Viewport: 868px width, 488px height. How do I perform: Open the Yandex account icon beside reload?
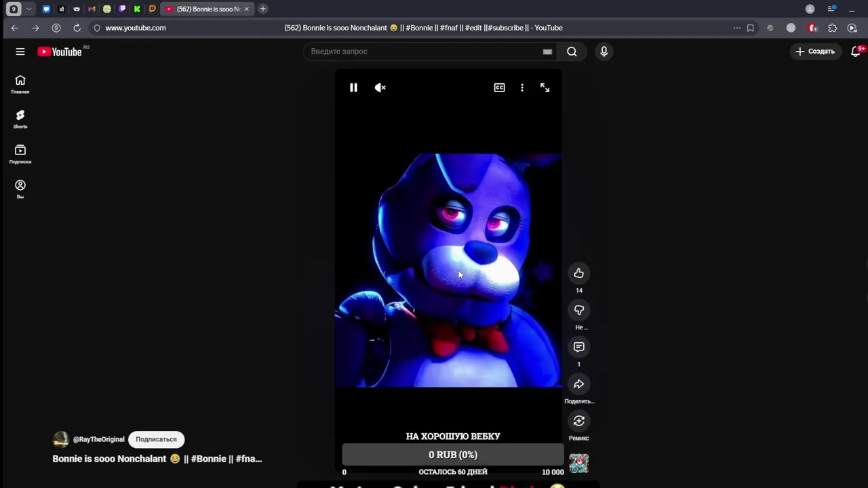[x=56, y=28]
